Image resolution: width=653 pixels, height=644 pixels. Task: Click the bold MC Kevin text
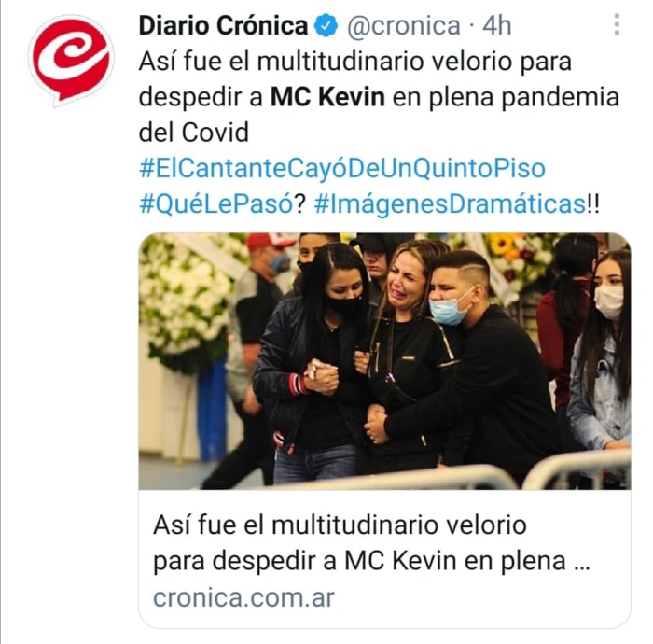click(327, 97)
